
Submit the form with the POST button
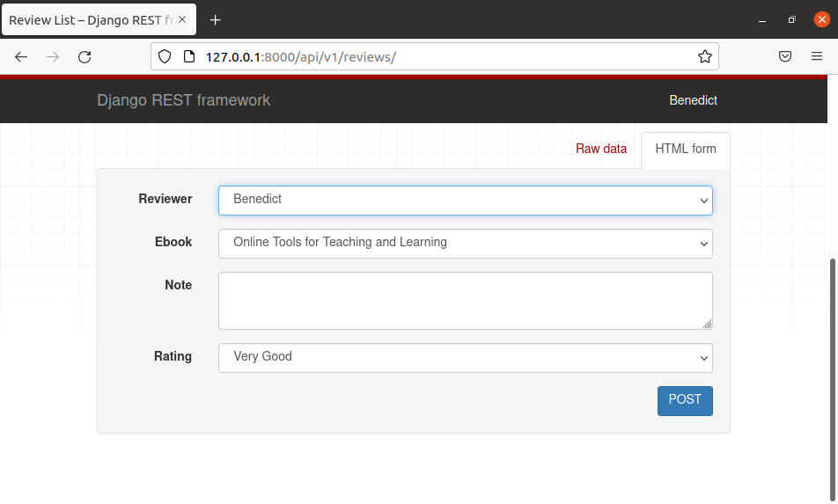click(x=685, y=401)
